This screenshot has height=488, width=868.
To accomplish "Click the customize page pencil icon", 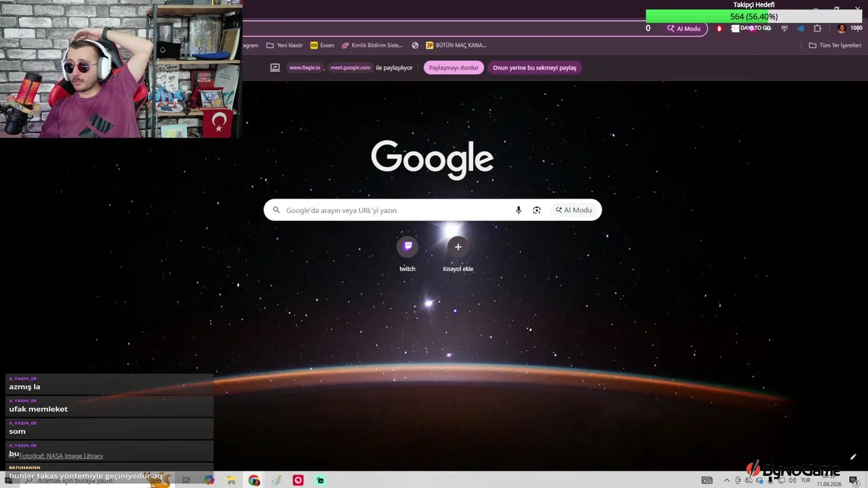I will [x=853, y=457].
